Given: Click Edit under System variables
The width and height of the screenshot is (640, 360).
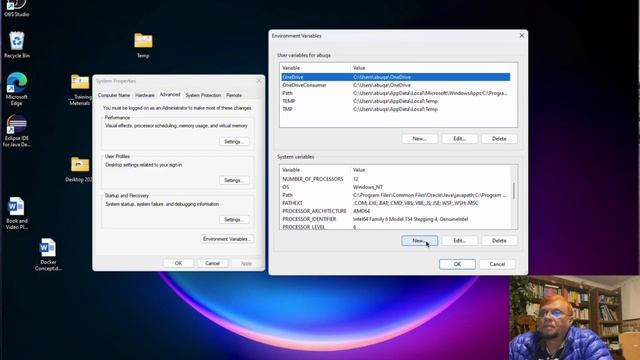Looking at the screenshot, I should pos(459,241).
